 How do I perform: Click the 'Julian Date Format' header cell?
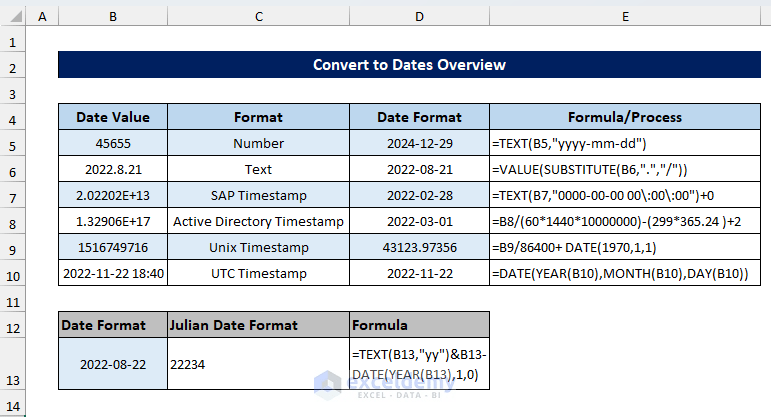(259, 325)
